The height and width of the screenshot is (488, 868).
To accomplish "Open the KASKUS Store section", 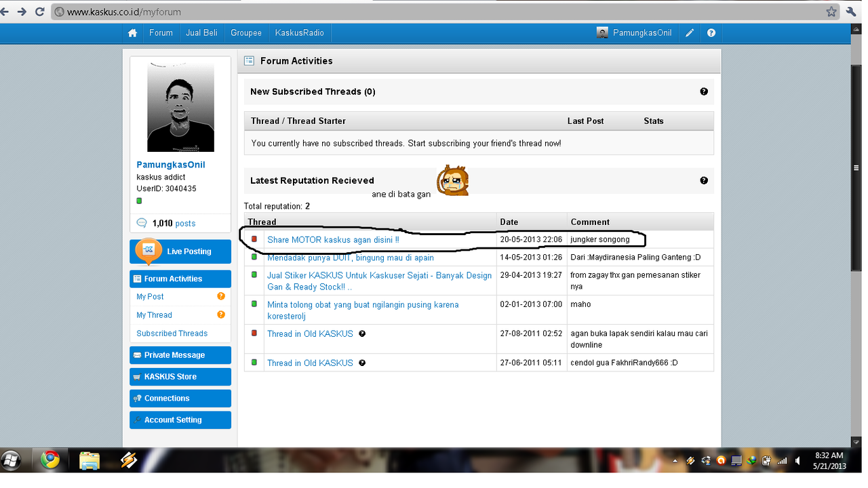I will 180,377.
